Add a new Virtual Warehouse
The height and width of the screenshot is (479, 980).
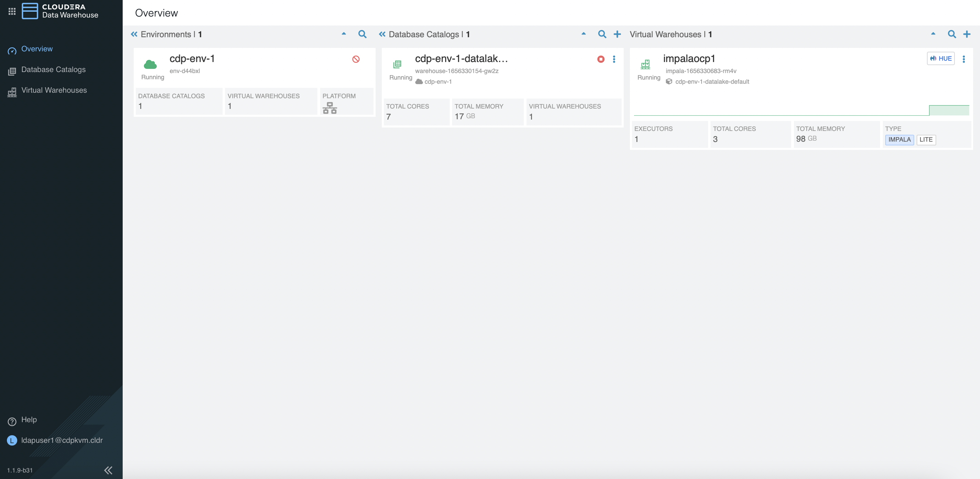(x=966, y=34)
